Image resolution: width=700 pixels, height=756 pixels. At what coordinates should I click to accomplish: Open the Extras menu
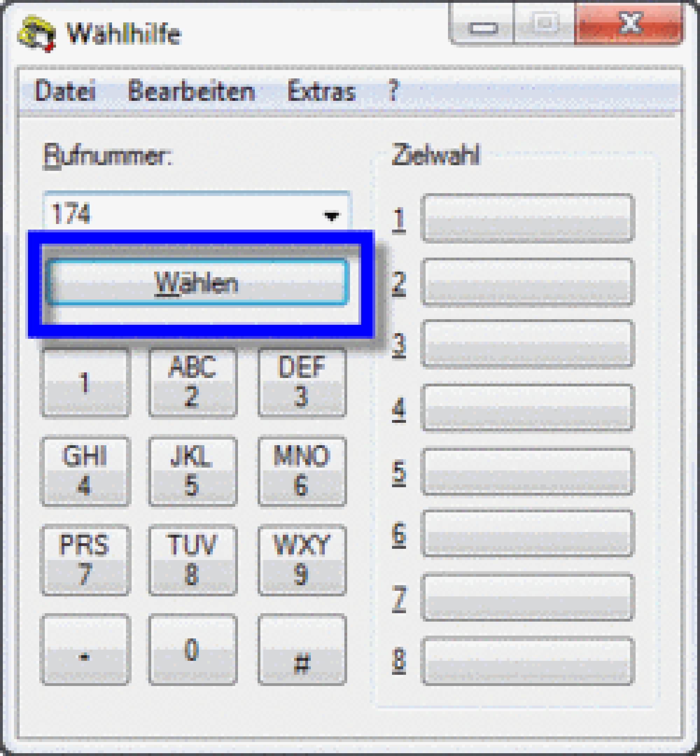click(x=321, y=91)
